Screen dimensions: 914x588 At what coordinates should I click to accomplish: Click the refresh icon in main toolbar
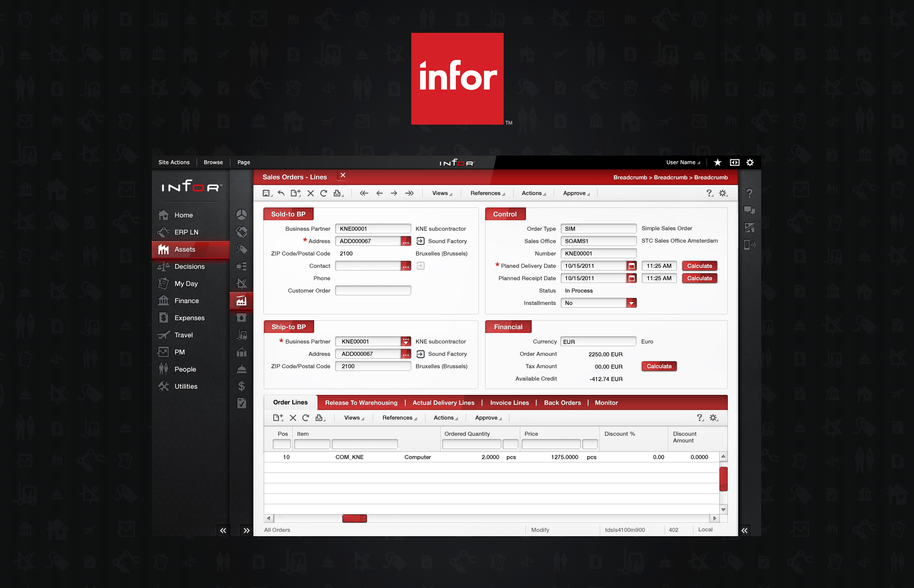pyautogui.click(x=324, y=193)
